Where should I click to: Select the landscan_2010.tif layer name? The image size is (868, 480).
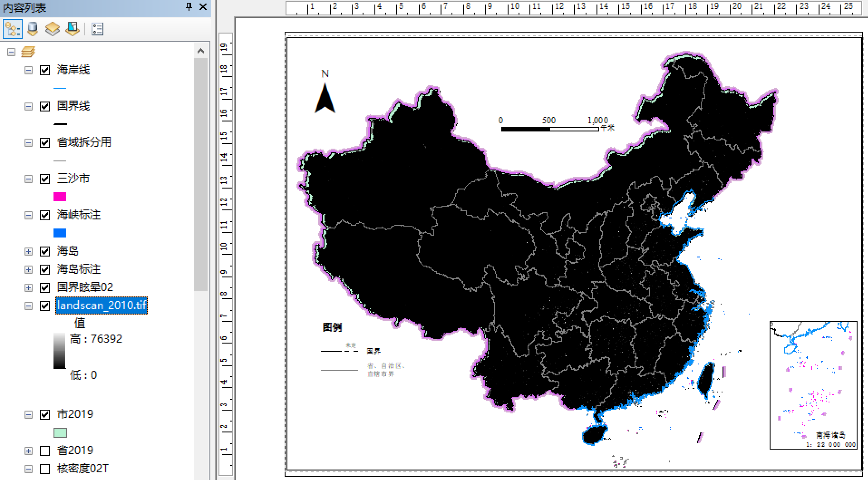click(101, 305)
